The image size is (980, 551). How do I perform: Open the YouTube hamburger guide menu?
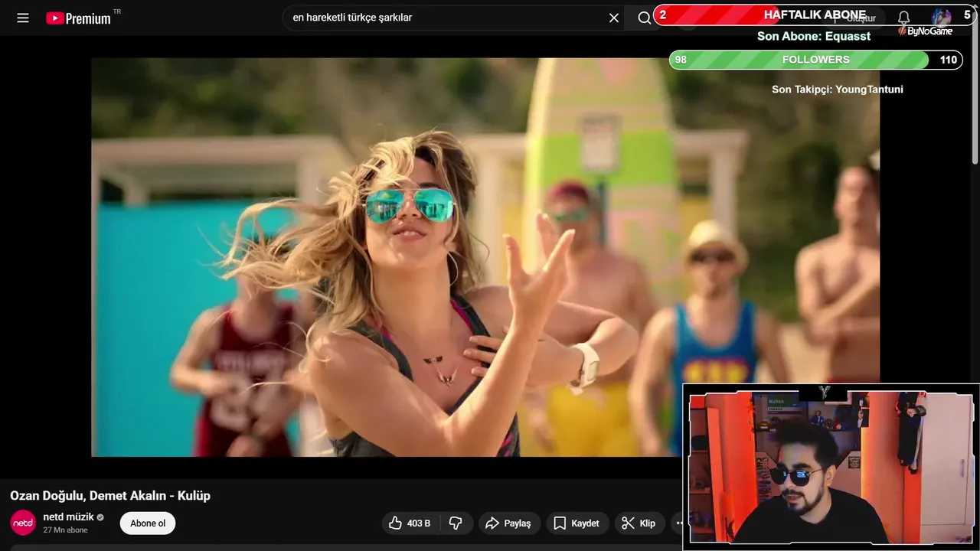[x=23, y=18]
